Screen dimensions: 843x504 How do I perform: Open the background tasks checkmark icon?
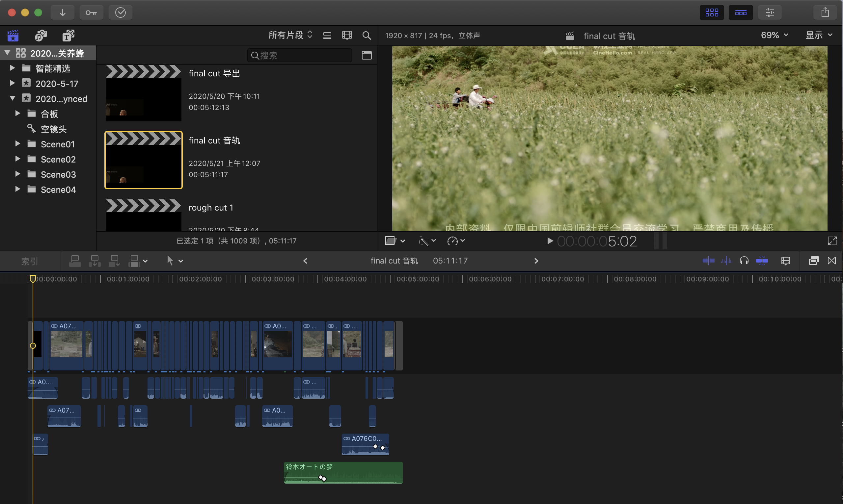click(x=120, y=13)
